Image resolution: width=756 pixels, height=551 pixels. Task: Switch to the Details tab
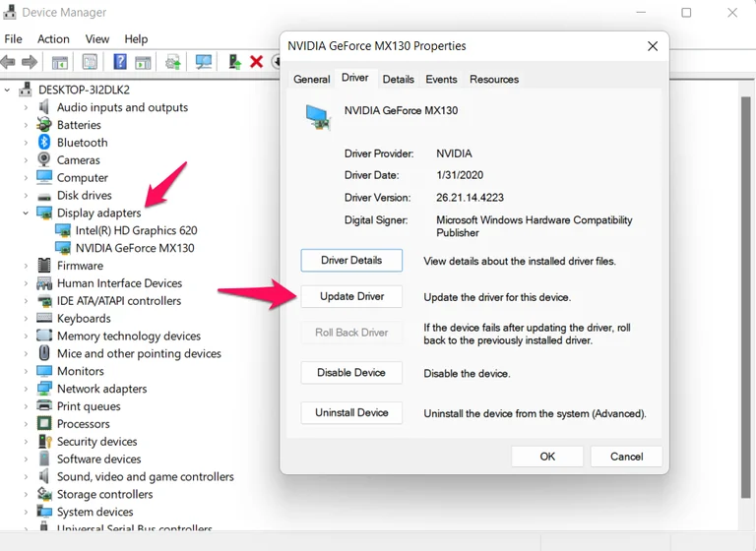399,79
